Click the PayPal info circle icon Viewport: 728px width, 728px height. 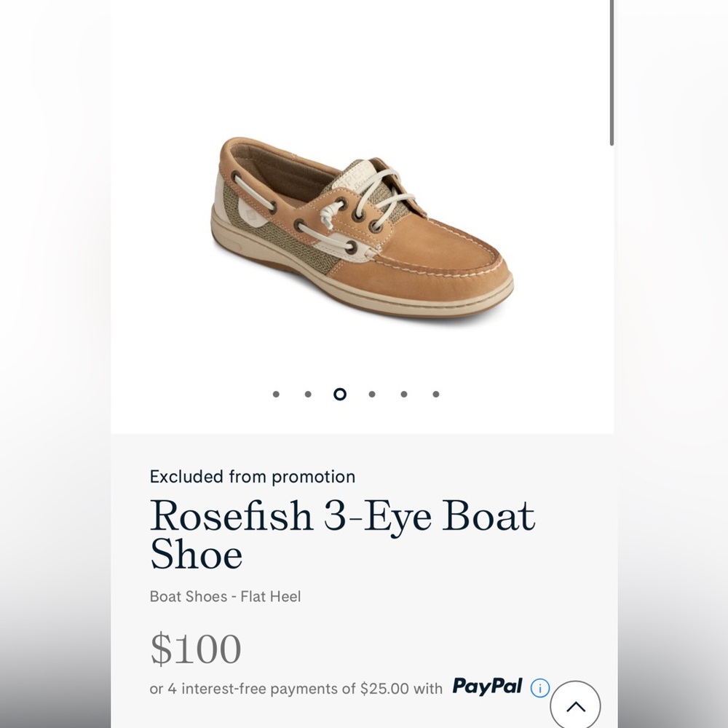(x=539, y=689)
